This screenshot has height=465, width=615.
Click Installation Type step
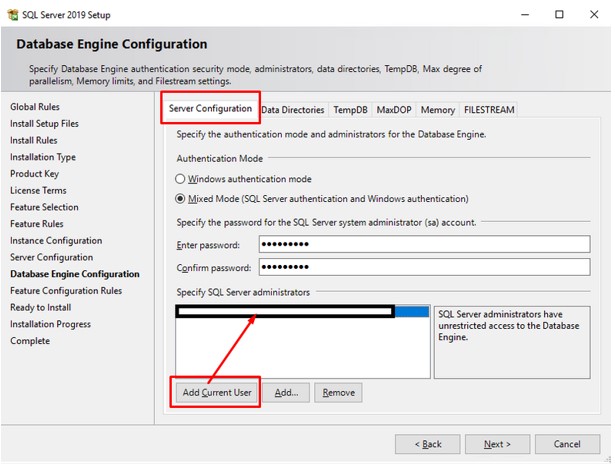point(43,157)
